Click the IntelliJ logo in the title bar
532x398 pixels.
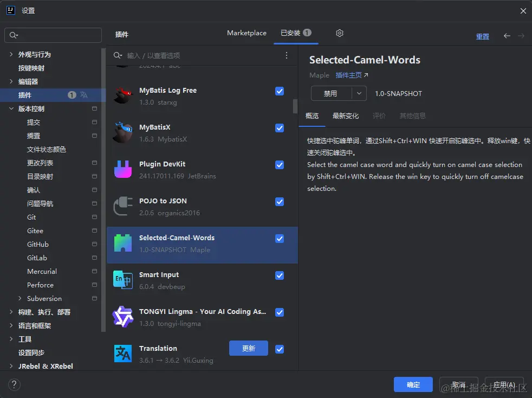coord(10,10)
